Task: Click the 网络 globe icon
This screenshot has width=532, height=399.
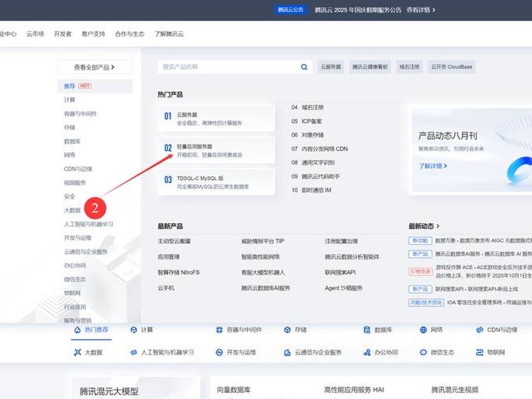Action: click(x=423, y=330)
